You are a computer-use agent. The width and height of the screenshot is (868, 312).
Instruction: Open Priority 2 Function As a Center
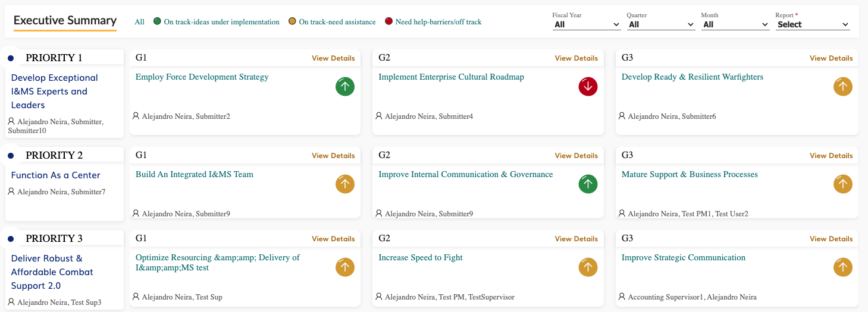(x=55, y=175)
